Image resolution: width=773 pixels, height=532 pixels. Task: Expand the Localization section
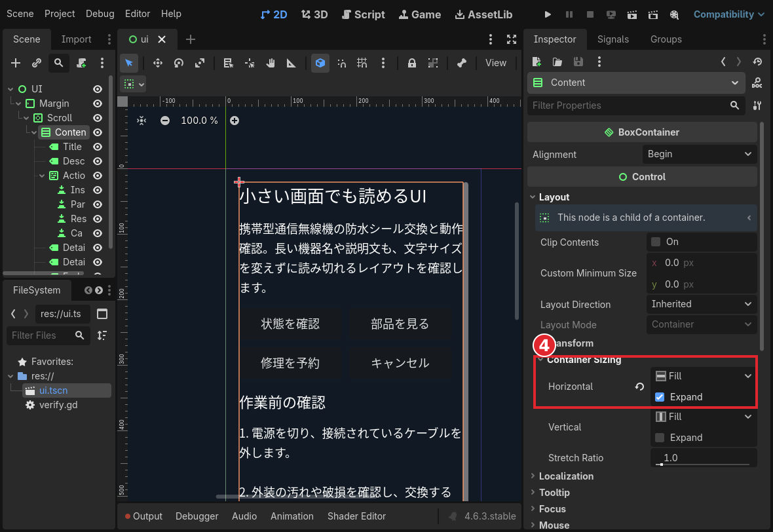click(x=567, y=476)
